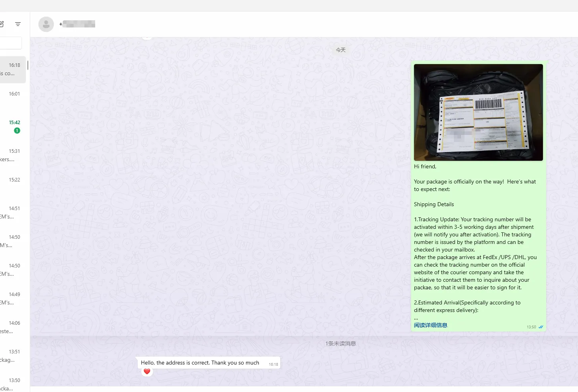The image size is (578, 392).
Task: Select the conversation timestamped 16:01
Action: point(13,98)
